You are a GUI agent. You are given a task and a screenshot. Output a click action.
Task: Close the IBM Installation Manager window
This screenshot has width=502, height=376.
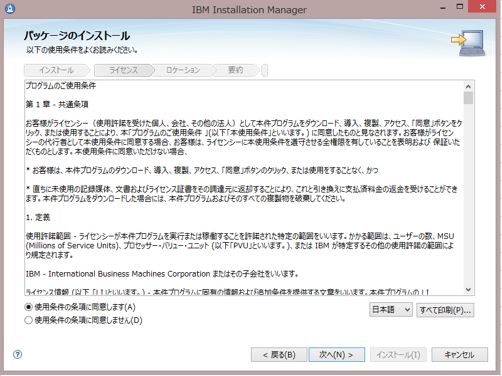(x=482, y=7)
